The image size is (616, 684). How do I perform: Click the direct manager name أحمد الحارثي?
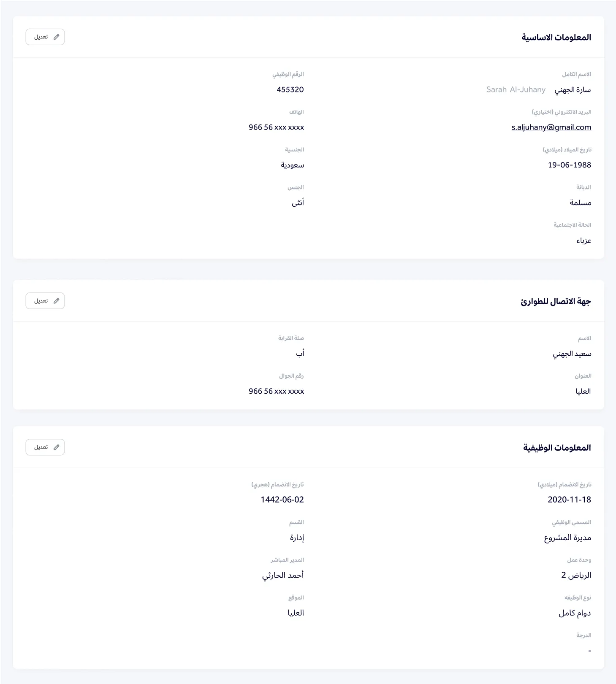point(283,575)
